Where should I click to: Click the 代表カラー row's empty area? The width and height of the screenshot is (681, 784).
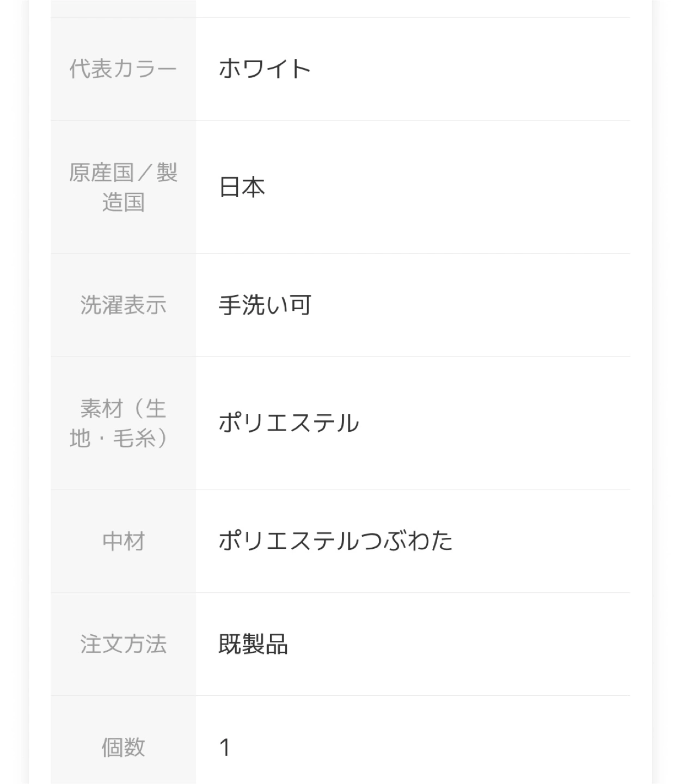471,69
